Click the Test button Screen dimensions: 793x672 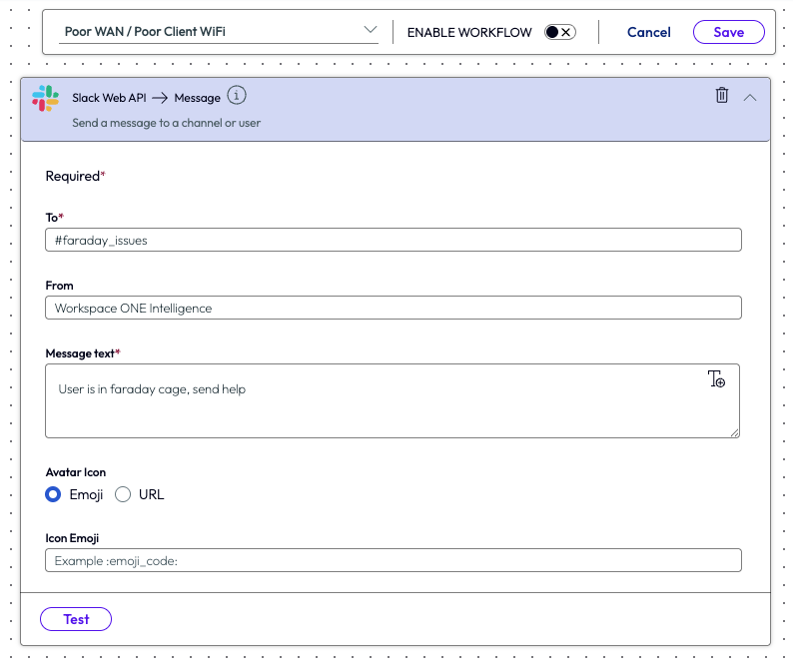pyautogui.click(x=76, y=619)
